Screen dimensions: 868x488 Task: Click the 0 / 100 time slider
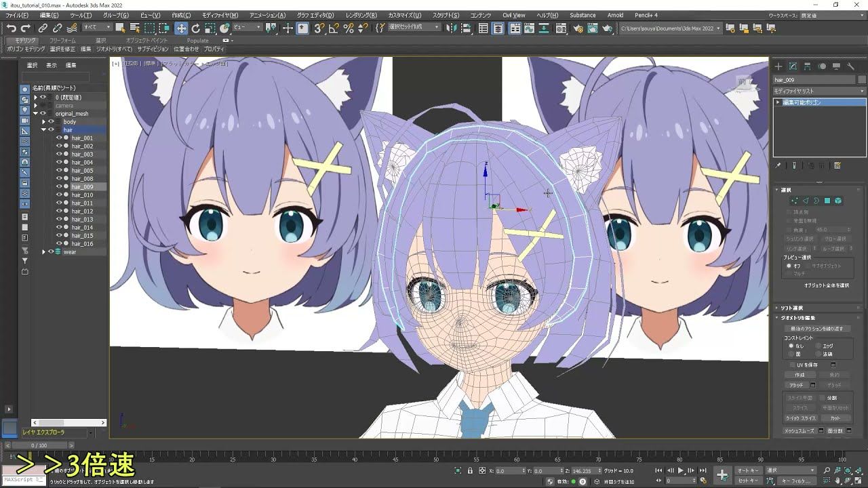39,445
